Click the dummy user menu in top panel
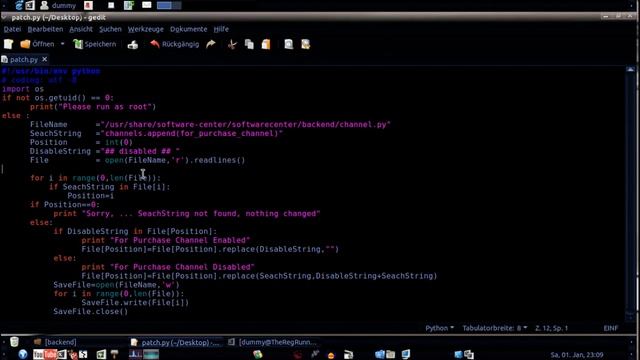This screenshot has width=640, height=360. (x=58, y=5)
